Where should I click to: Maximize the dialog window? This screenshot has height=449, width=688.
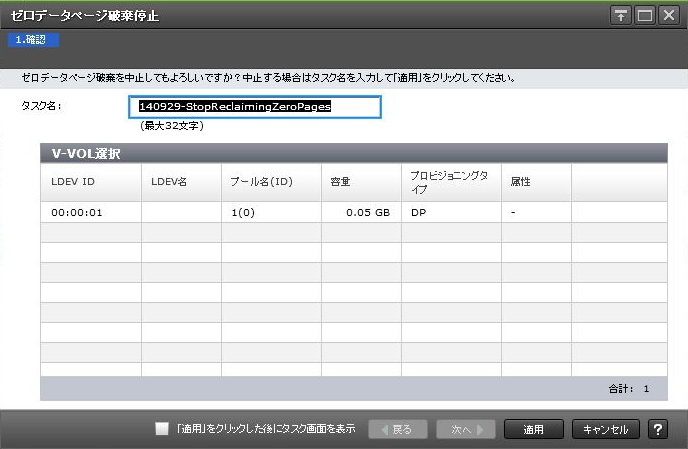(645, 15)
